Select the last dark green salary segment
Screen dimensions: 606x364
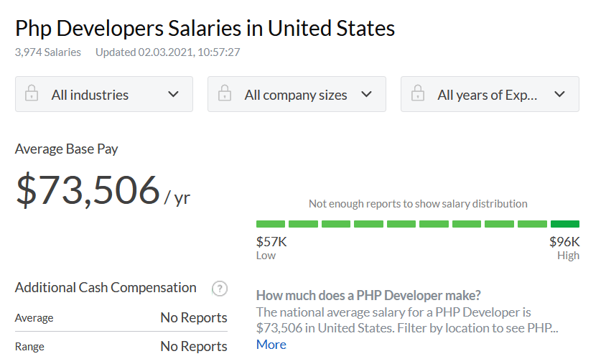click(x=565, y=224)
